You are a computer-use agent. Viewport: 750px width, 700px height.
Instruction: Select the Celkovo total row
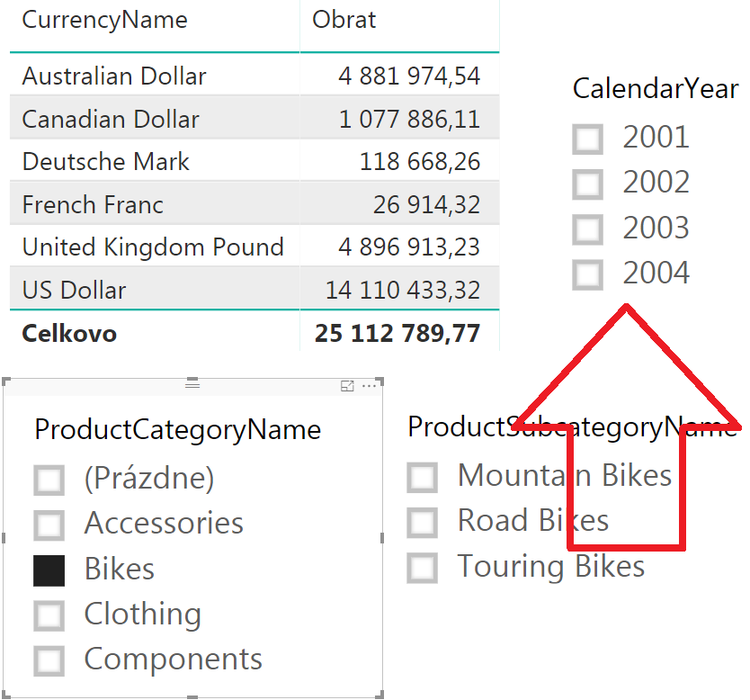(x=254, y=333)
